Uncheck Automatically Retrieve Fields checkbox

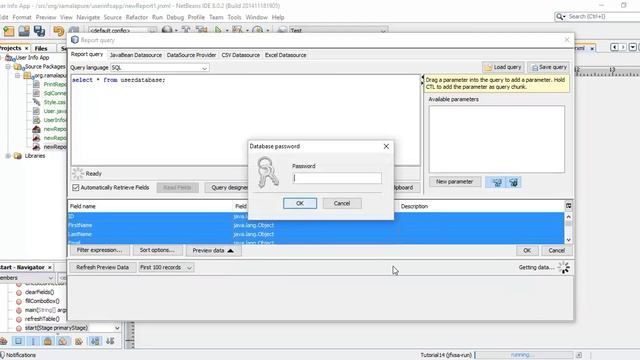pyautogui.click(x=76, y=187)
